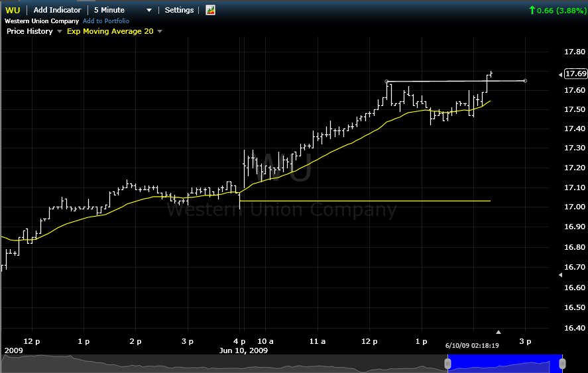Click the time cursor triangle marker

pos(499,332)
